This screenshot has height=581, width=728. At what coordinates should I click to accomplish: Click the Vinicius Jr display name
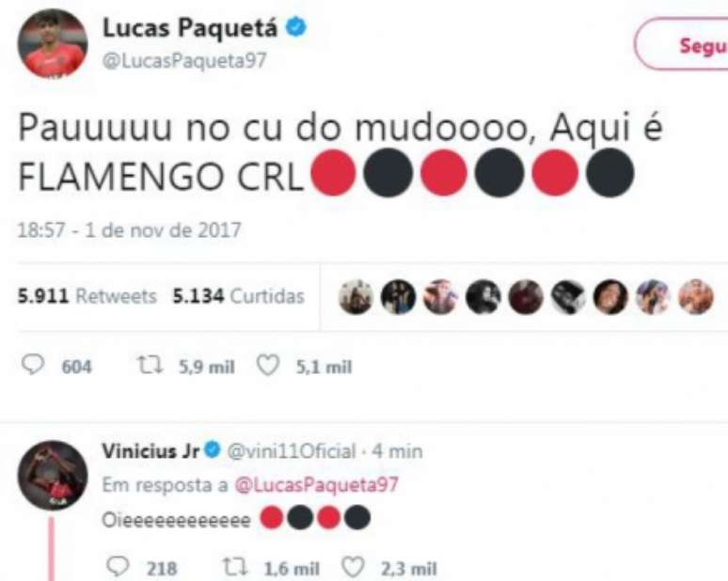[x=150, y=450]
